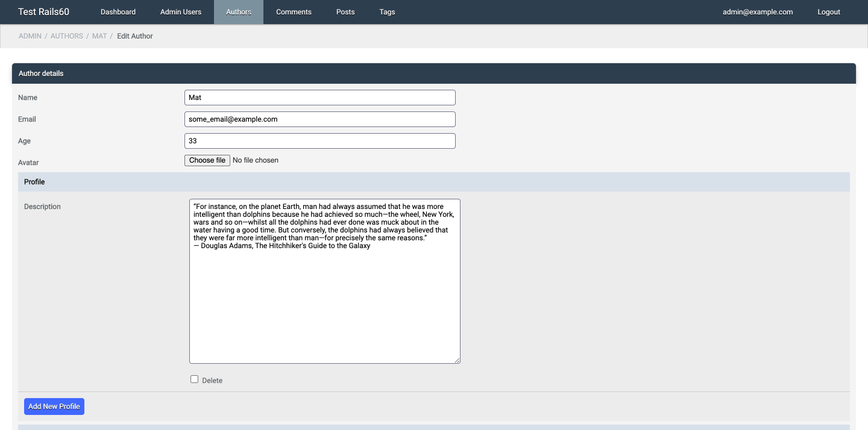Click the Test Rails60 site title
Image resolution: width=868 pixels, height=430 pixels.
[44, 12]
